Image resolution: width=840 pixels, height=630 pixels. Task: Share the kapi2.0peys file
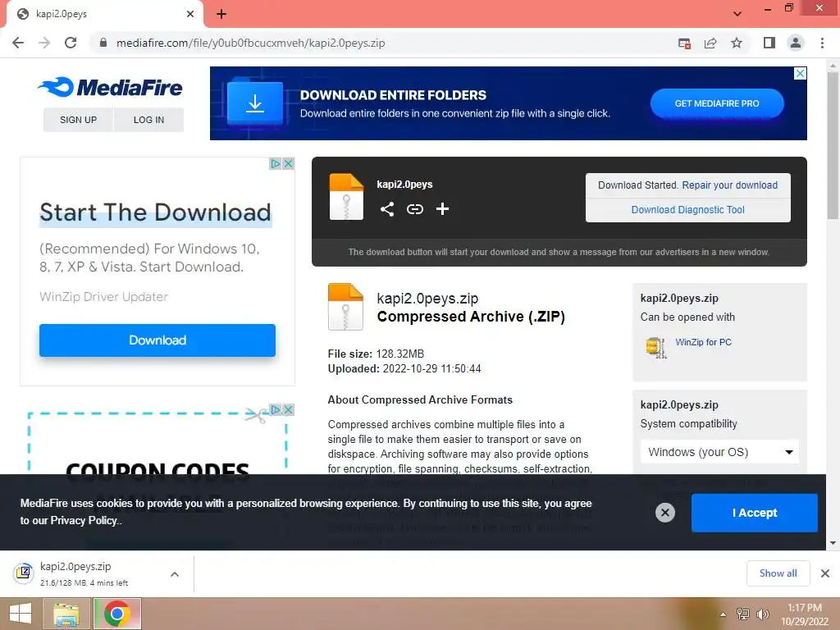pos(387,209)
